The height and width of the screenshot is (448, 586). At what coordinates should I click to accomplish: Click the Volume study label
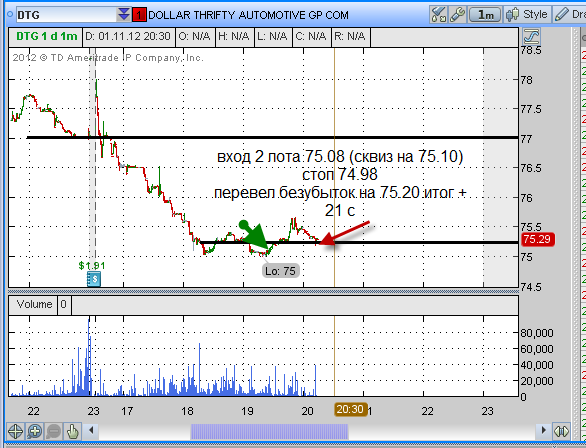[x=34, y=305]
